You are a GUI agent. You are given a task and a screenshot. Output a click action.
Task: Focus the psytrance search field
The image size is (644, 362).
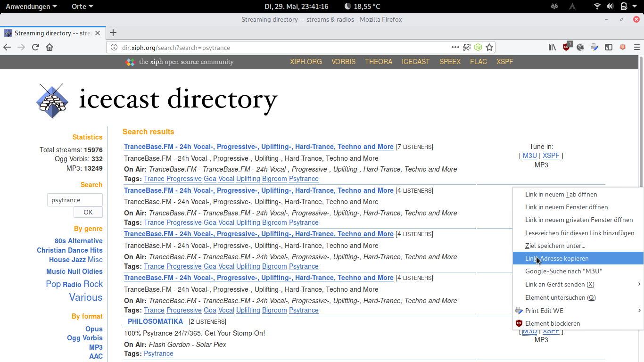coord(75,200)
